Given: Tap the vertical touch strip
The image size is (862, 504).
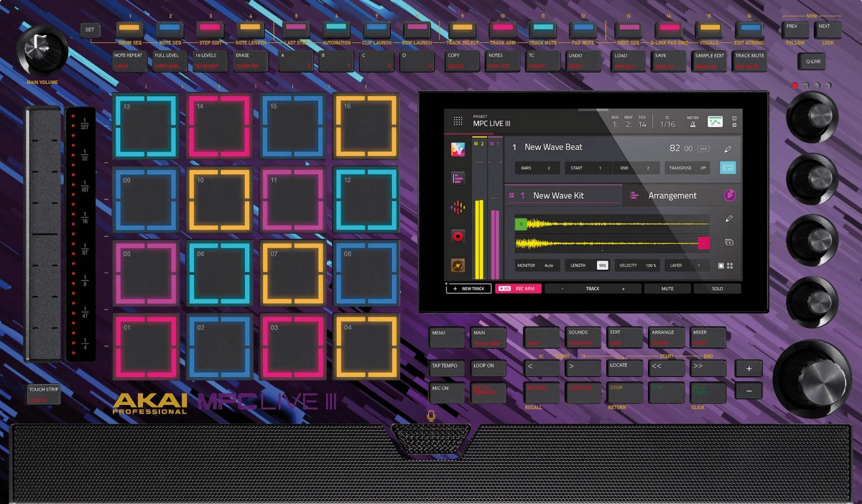Looking at the screenshot, I should [44, 233].
